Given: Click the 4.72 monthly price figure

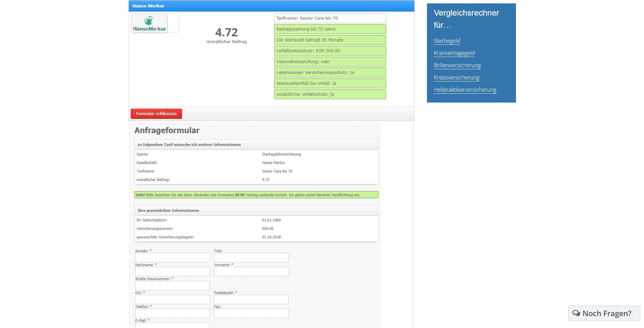Looking at the screenshot, I should pyautogui.click(x=227, y=33).
